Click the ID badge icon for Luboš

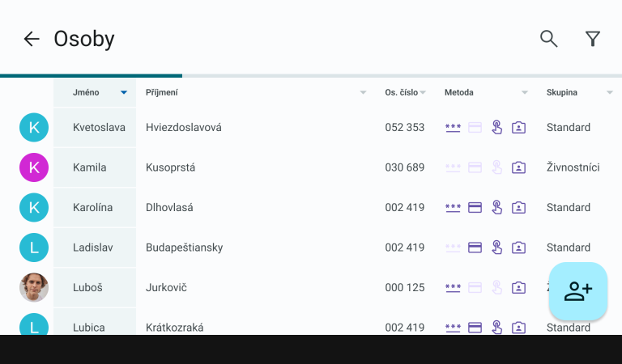518,288
